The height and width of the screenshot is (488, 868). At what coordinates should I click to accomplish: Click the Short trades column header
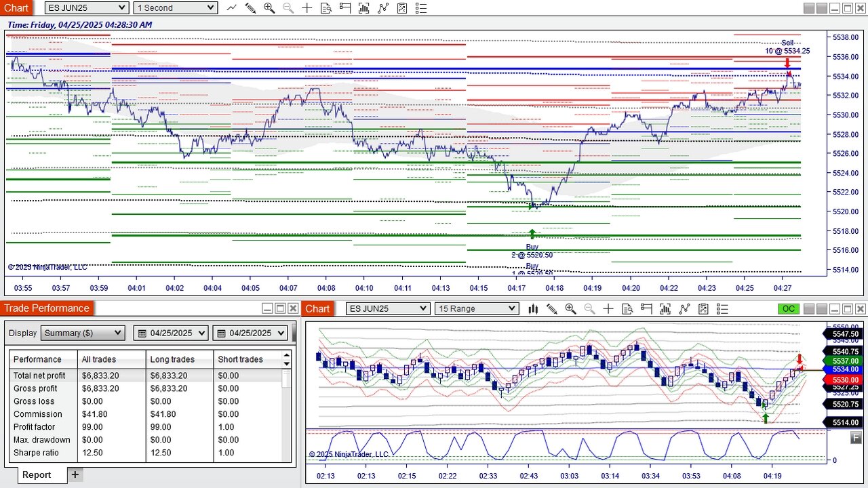[248, 359]
